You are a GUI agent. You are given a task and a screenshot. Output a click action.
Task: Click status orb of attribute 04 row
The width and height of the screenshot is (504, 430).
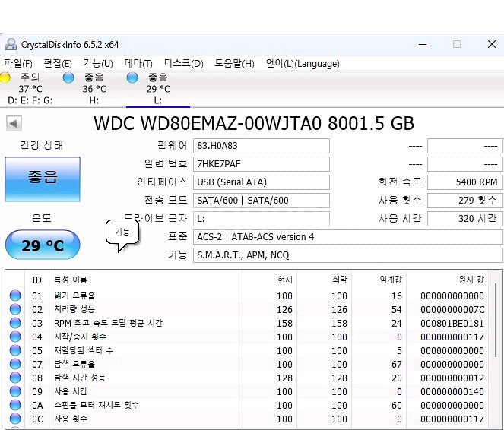[15, 337]
